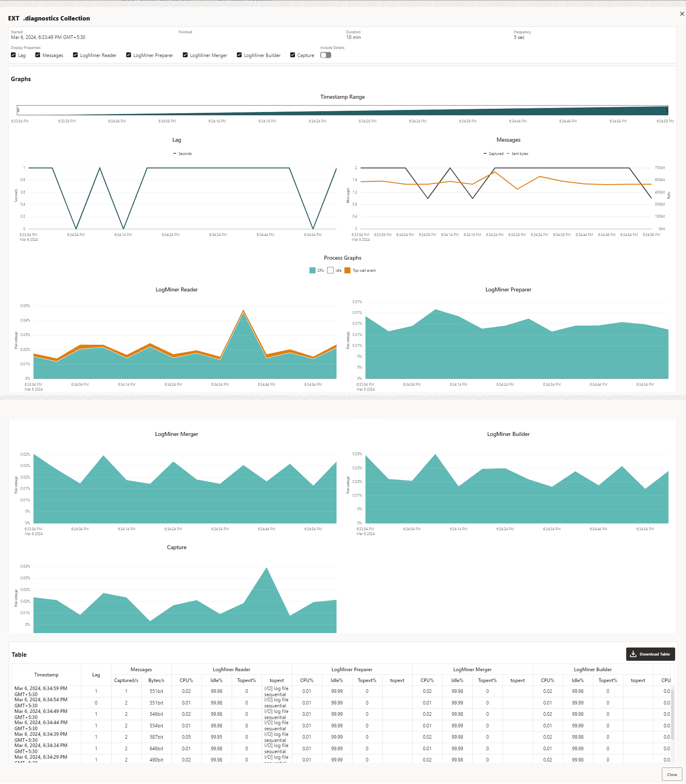Hide the Captured series in the Messages legend
Image resolution: width=686 pixels, height=784 pixels.
point(494,153)
